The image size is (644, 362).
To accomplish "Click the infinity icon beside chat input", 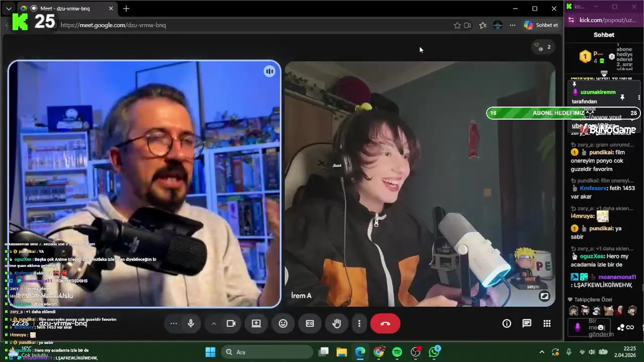I will pyautogui.click(x=630, y=328).
